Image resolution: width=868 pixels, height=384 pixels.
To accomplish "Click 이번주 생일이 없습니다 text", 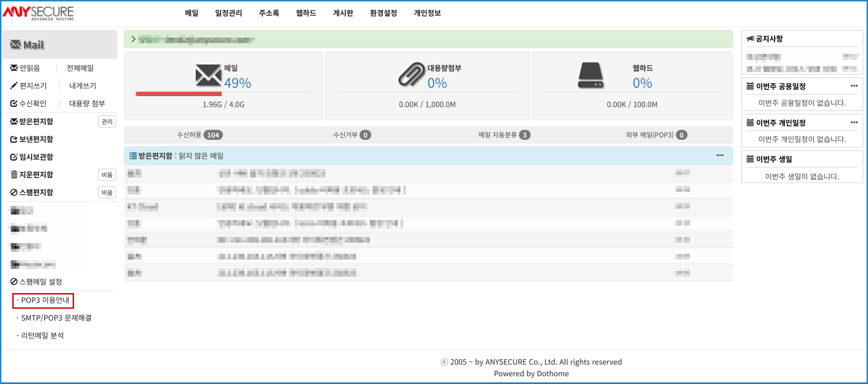I will 802,177.
